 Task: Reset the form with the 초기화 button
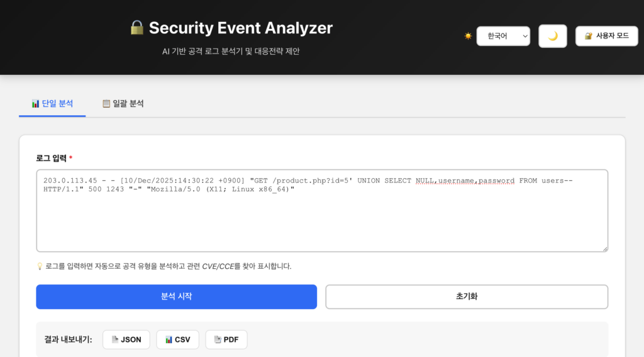coord(466,297)
